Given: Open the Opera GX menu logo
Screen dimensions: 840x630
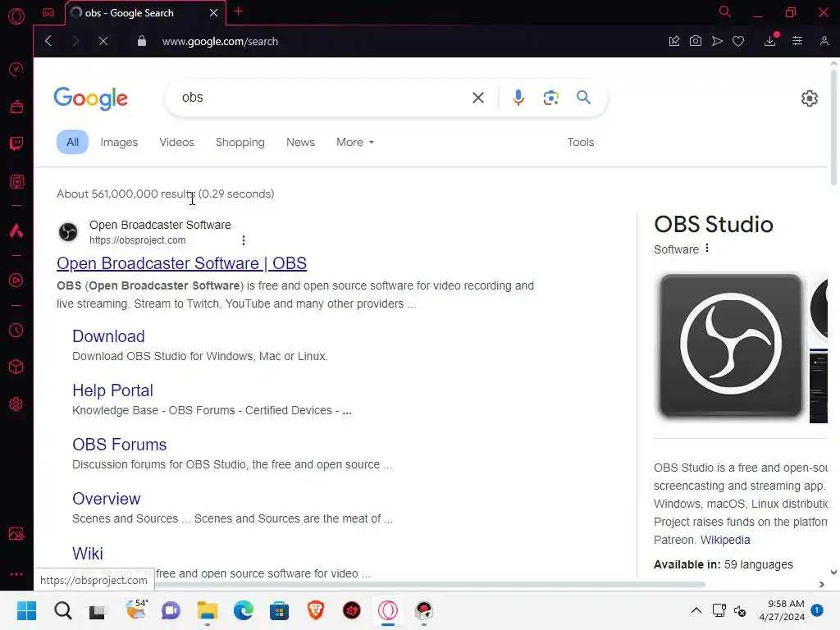Looking at the screenshot, I should (x=16, y=16).
